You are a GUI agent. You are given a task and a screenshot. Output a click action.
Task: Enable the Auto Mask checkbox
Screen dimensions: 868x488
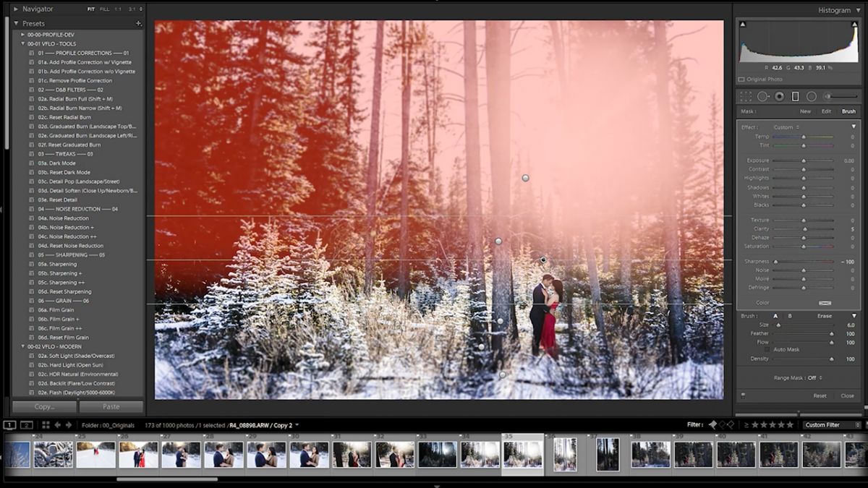coord(767,350)
